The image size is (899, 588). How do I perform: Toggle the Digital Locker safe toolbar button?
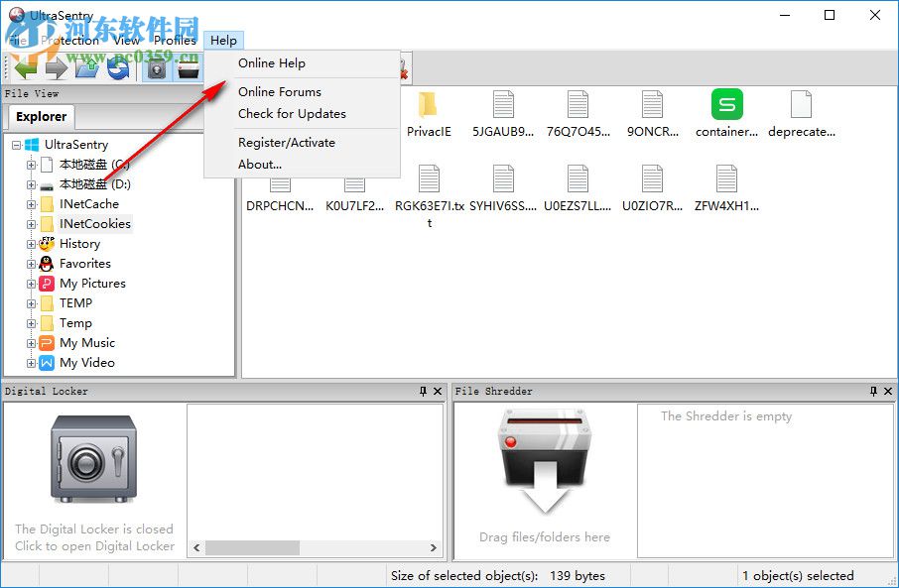click(x=157, y=69)
